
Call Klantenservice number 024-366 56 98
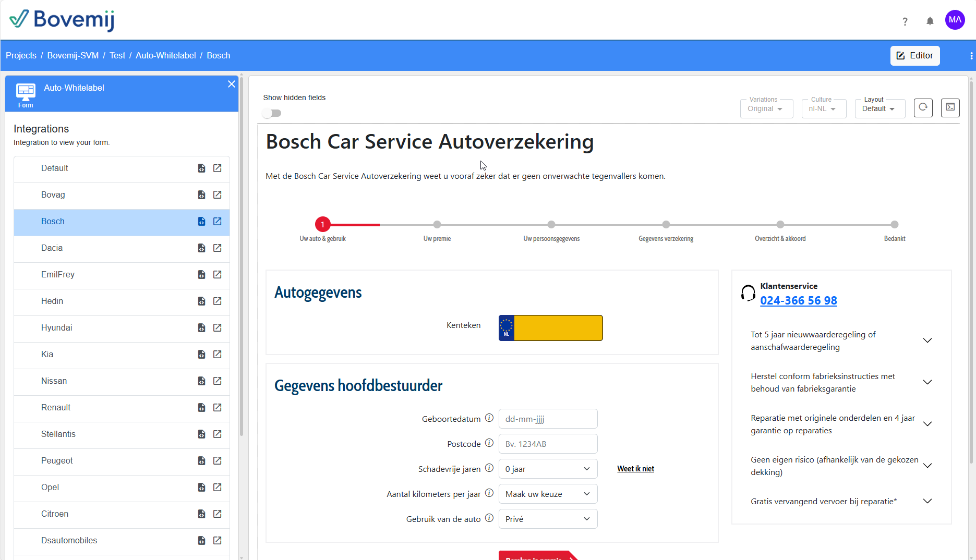[x=799, y=300]
